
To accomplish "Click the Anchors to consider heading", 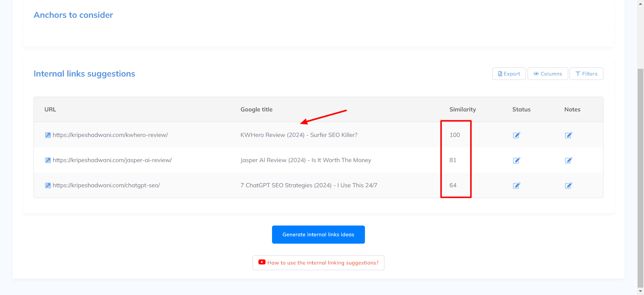I will [73, 15].
